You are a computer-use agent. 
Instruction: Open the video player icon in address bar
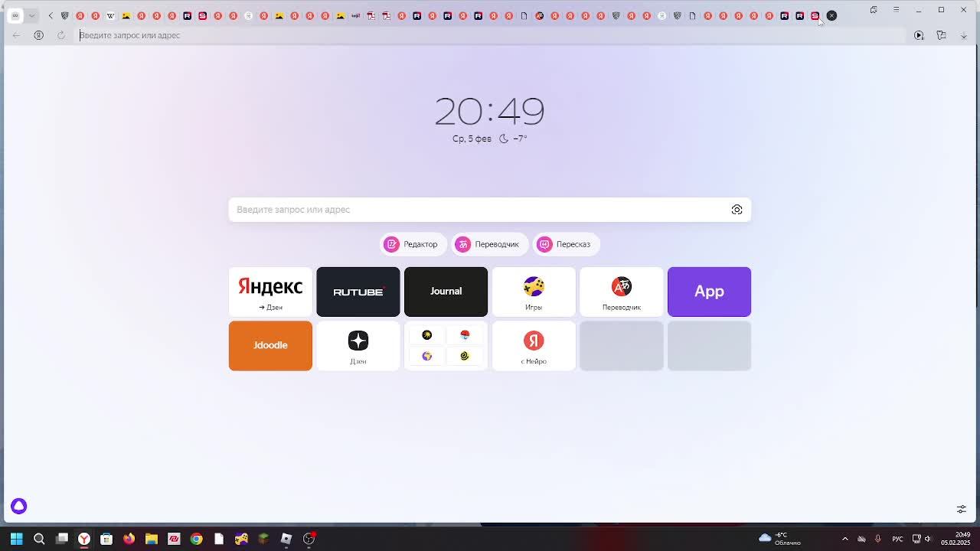pos(919,35)
